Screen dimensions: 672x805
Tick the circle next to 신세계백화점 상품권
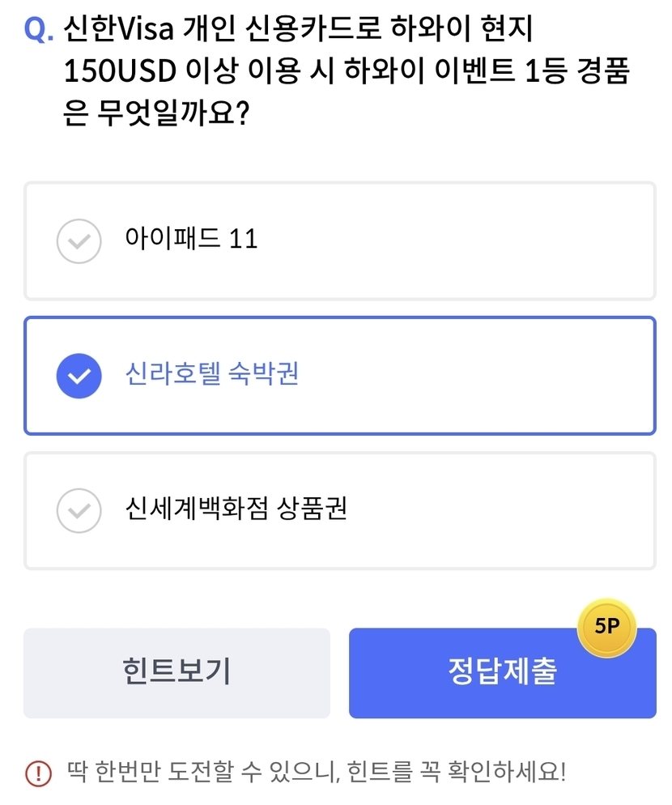pyautogui.click(x=79, y=511)
